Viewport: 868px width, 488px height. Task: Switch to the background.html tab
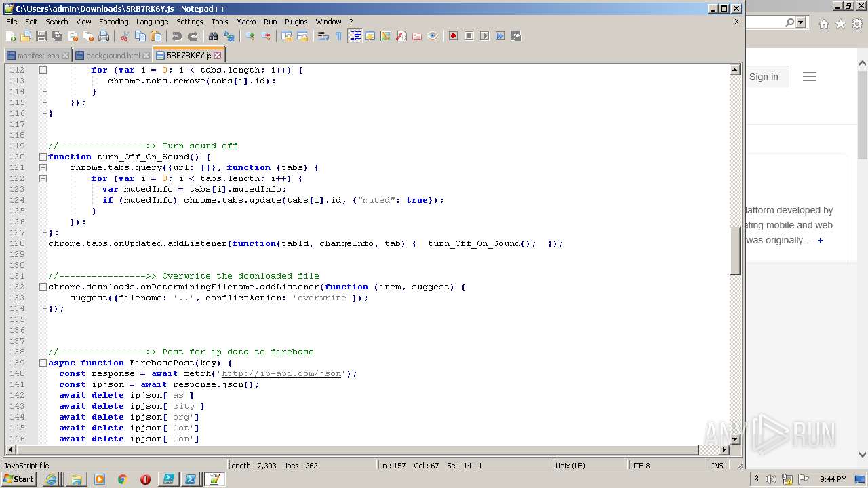point(113,56)
